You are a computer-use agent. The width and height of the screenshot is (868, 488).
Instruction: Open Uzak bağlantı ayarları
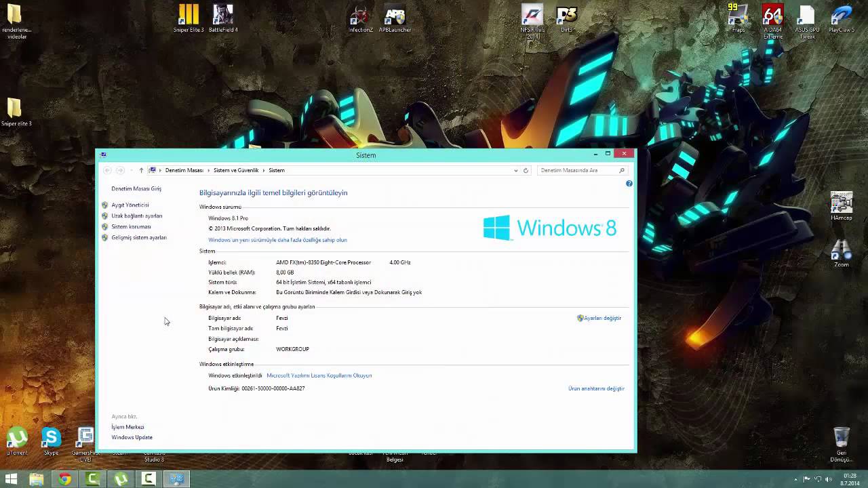[137, 216]
